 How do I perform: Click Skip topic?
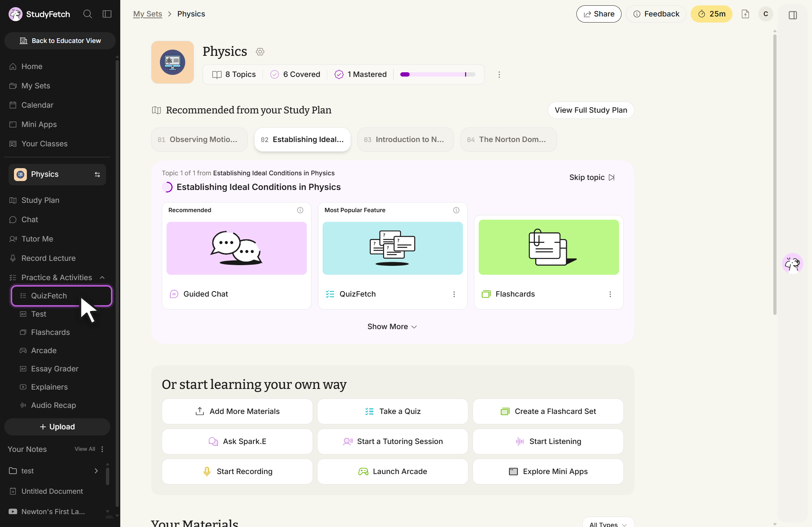(x=592, y=177)
